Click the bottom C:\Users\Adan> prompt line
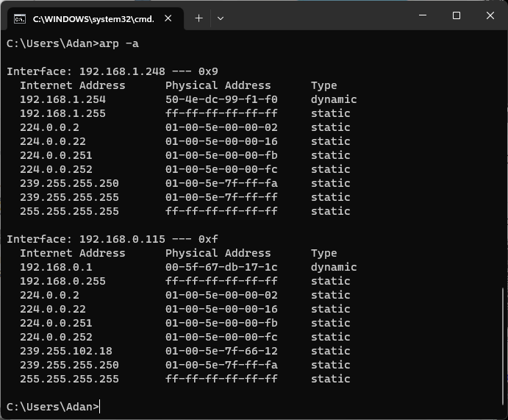Screen dimensions: 508x420 (52, 407)
